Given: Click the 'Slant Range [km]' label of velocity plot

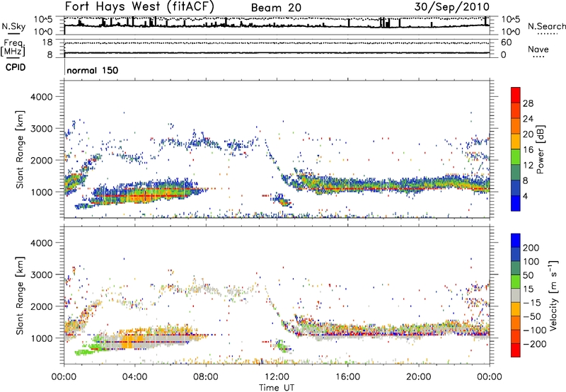Looking at the screenshot, I should tap(20, 296).
